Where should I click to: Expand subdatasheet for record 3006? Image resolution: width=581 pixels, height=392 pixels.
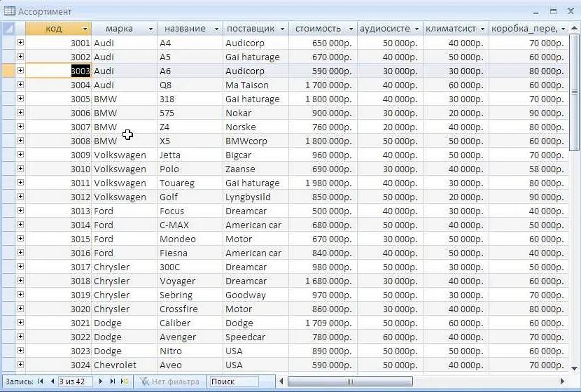20,113
